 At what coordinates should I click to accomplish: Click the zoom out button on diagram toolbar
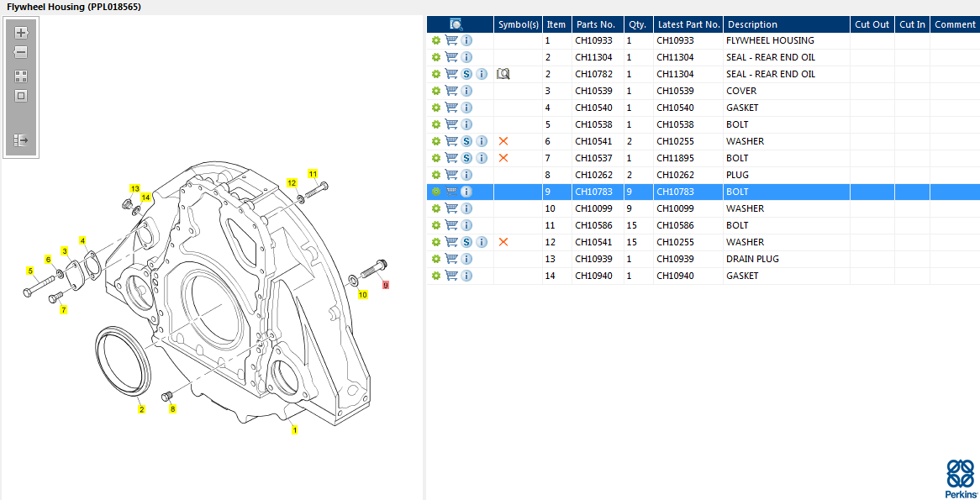(x=21, y=52)
